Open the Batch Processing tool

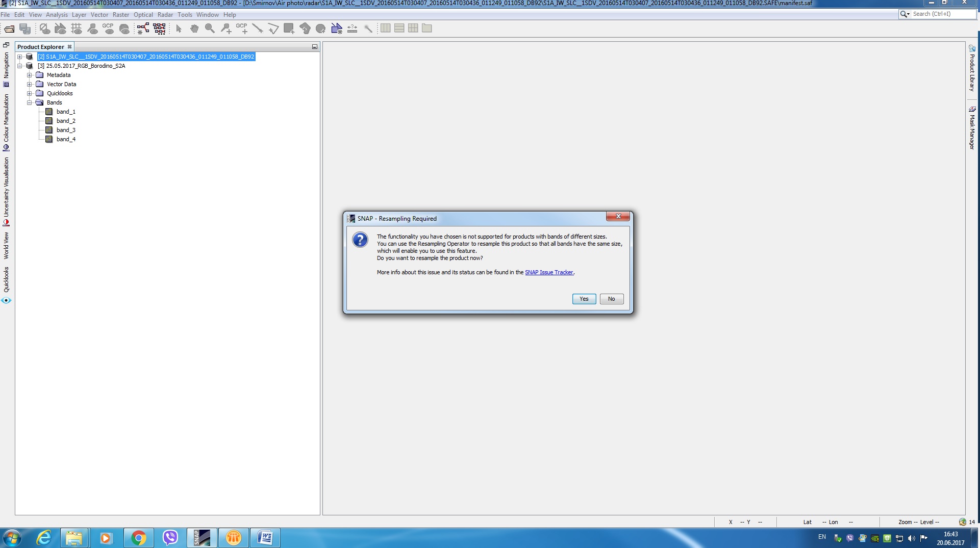(x=159, y=29)
